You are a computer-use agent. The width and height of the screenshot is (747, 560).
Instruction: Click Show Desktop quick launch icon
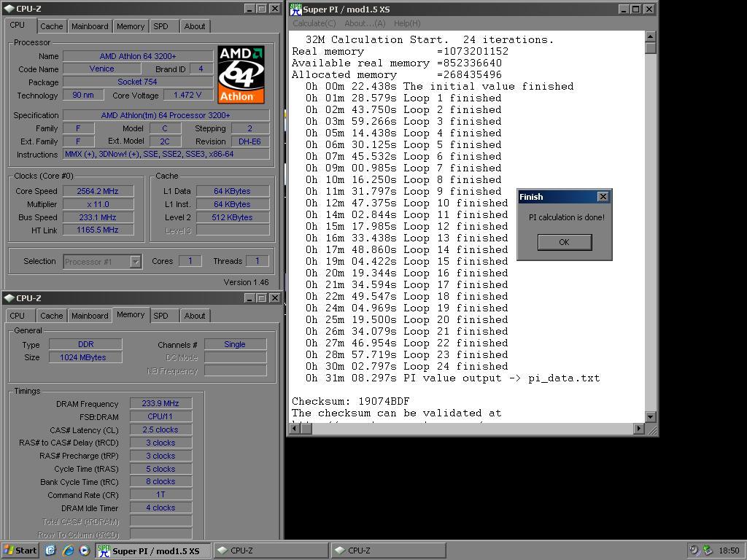tap(50, 551)
